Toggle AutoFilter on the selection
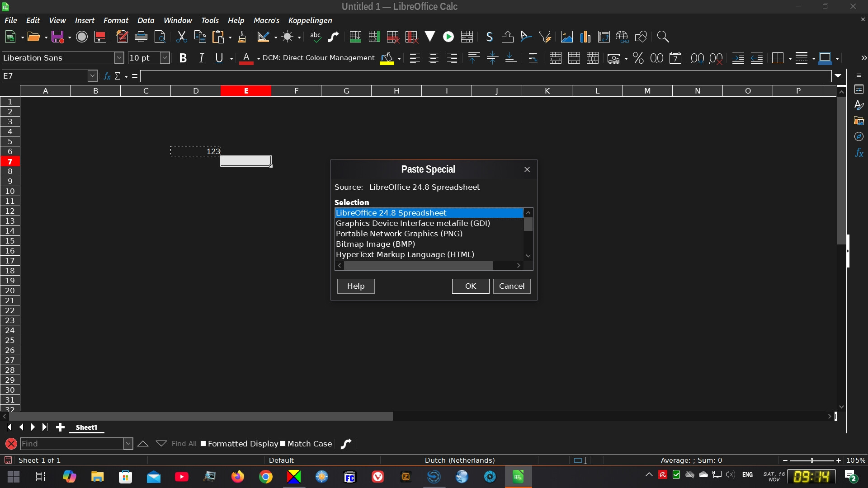The width and height of the screenshot is (868, 488). [546, 37]
